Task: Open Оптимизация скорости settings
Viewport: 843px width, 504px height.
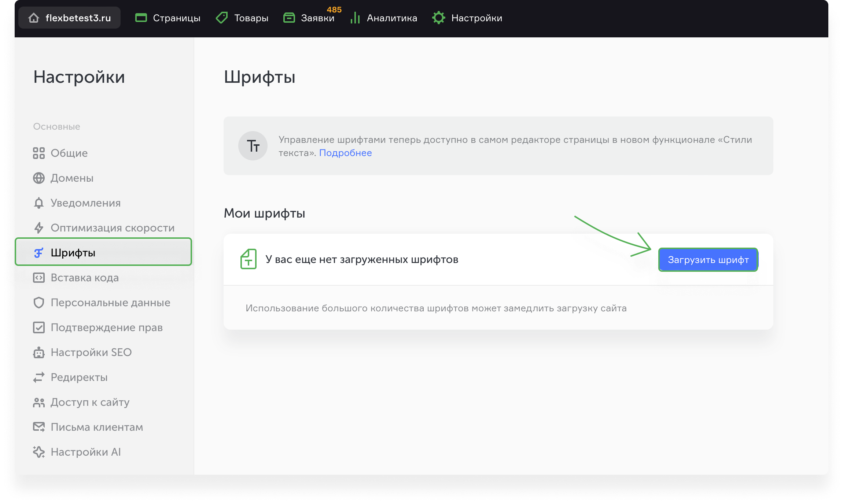Action: [103, 228]
